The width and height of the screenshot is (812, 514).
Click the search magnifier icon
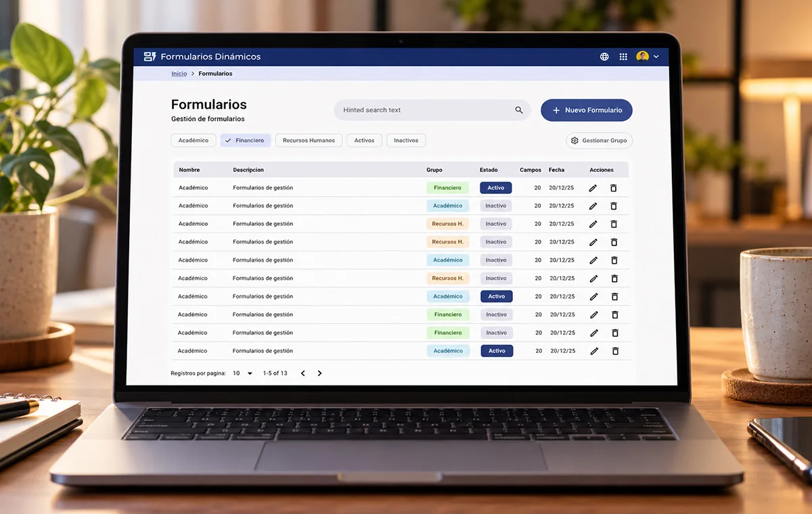point(519,110)
